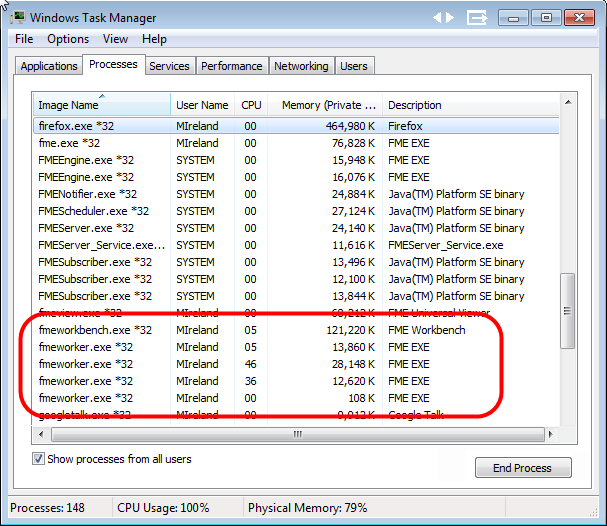This screenshot has height=526, width=607.
Task: Click the 464,980 K memory value
Action: click(x=350, y=126)
